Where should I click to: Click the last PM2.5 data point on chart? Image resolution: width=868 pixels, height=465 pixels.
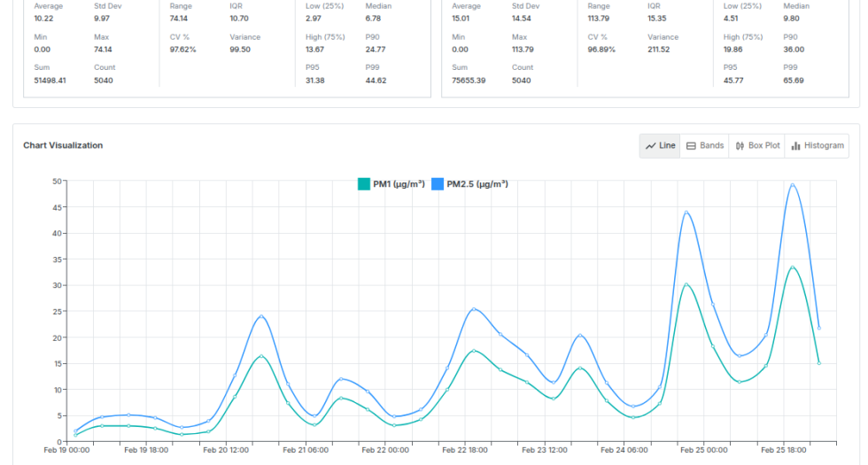819,328
